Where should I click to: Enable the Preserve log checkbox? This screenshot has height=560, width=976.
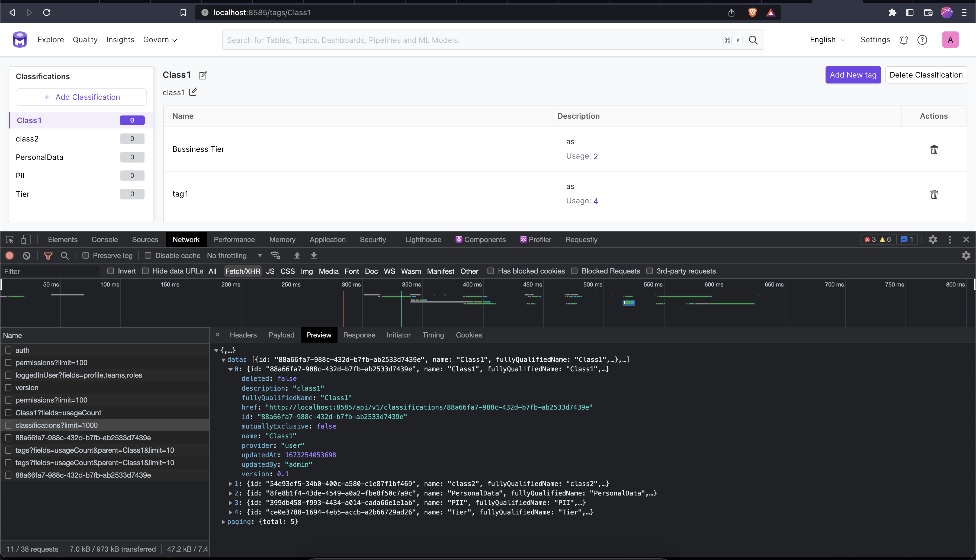coord(86,255)
